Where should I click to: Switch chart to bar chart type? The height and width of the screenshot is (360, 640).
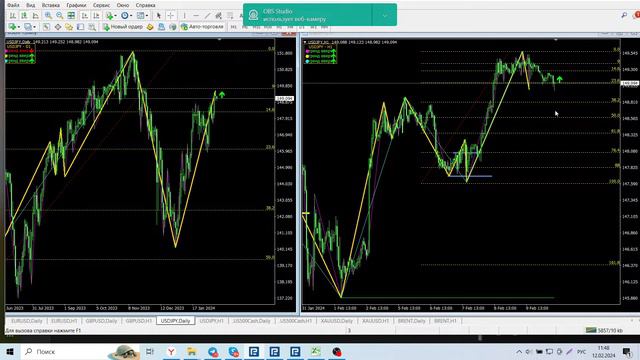tap(13, 16)
